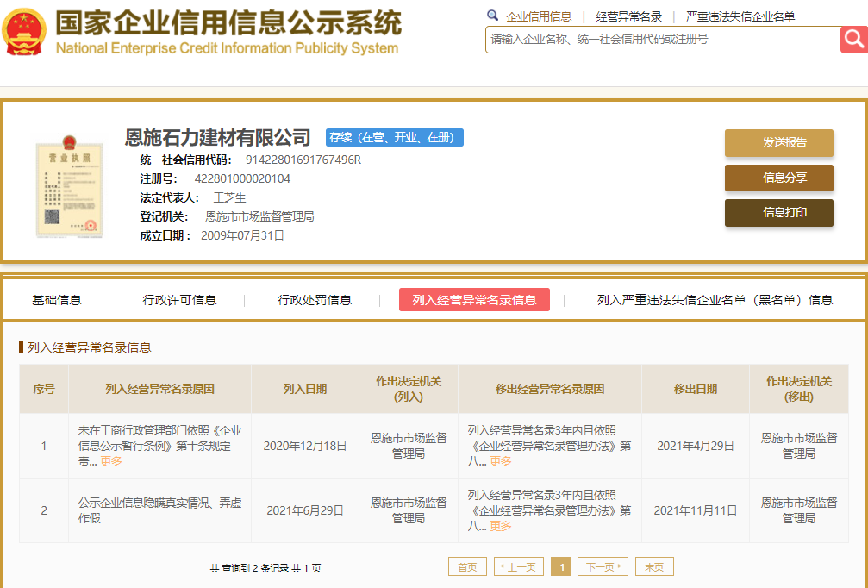Click establishment date 2009年07月31日
Screen dimensions: 868x588
(x=242, y=236)
